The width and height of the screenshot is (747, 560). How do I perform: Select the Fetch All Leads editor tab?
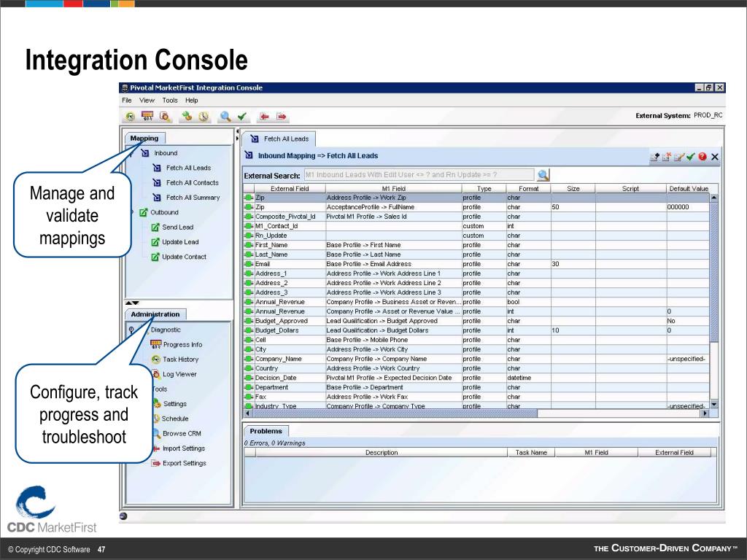tap(279, 139)
